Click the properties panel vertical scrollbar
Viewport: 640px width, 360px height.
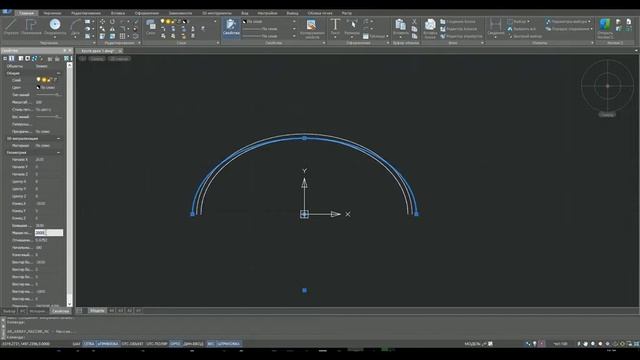pos(69,184)
